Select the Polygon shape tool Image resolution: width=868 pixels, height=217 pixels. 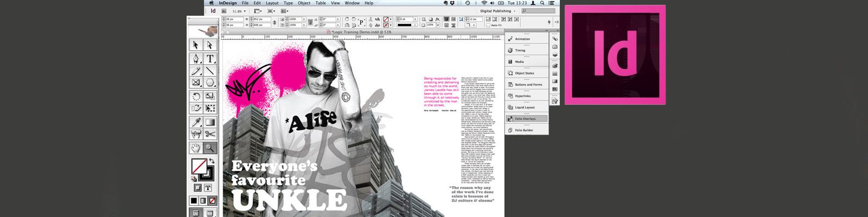[x=209, y=83]
